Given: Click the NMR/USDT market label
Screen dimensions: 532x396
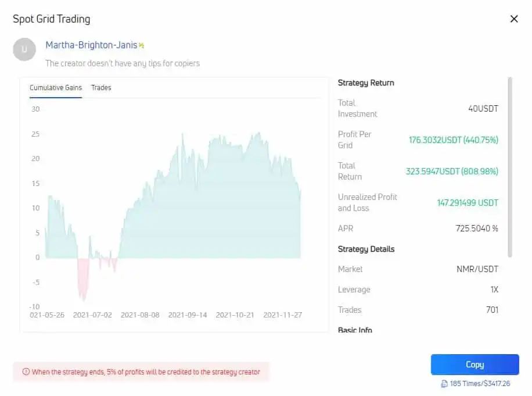Looking at the screenshot, I should pyautogui.click(x=479, y=269).
